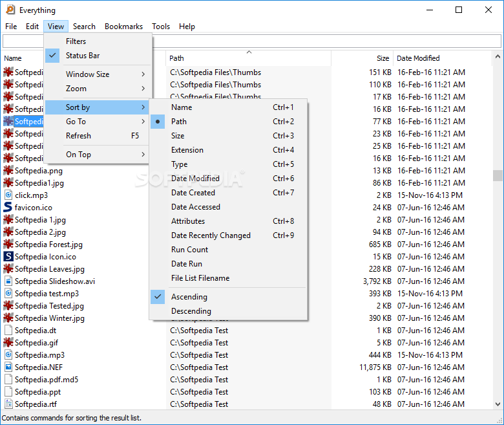
Task: Click the Softpedia Winter.jpg file icon
Action: click(8, 318)
